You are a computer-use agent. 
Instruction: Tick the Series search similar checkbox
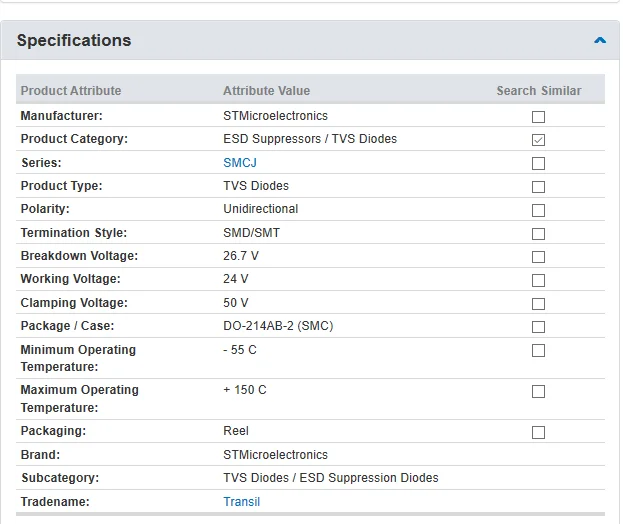538,163
